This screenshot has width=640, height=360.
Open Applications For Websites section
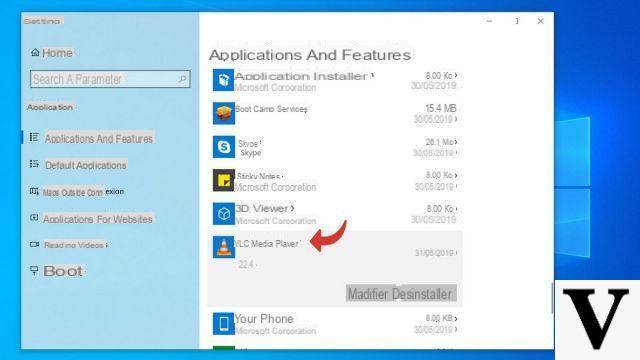click(98, 219)
